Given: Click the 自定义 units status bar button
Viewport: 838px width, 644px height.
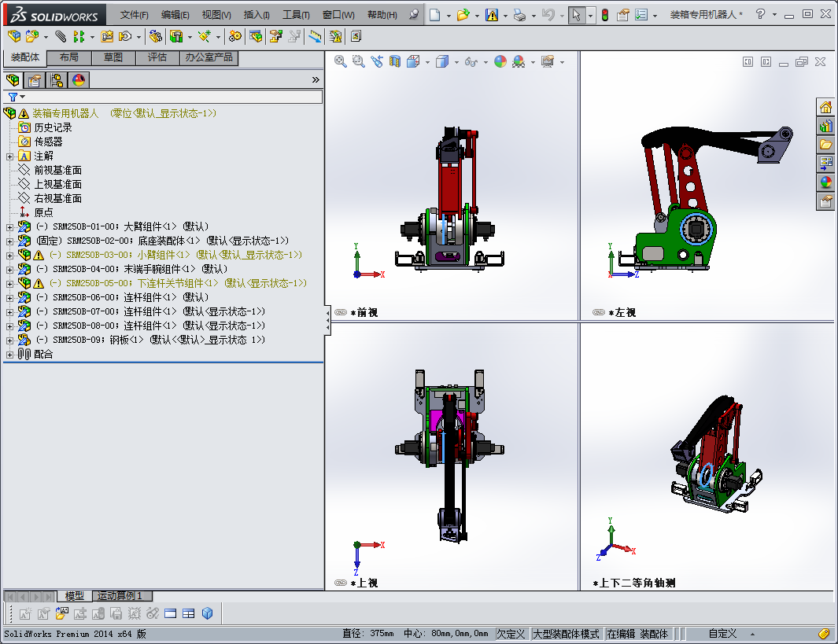Looking at the screenshot, I should (722, 634).
